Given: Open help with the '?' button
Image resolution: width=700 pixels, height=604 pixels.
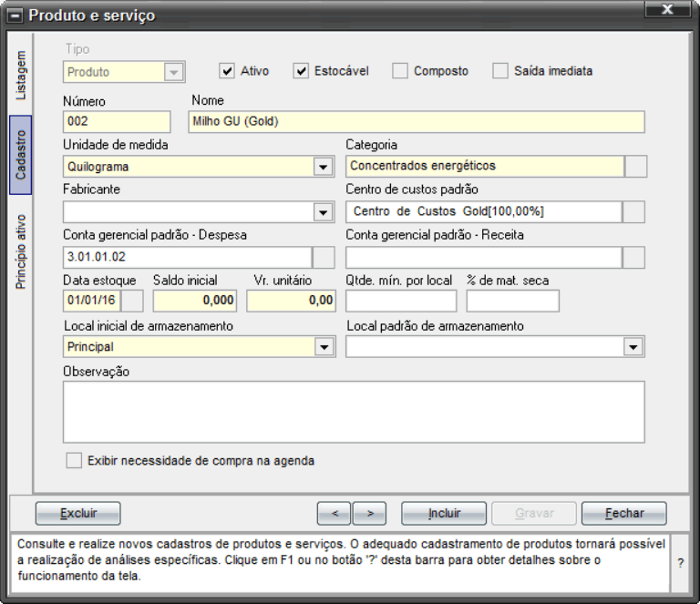Looking at the screenshot, I should [x=680, y=563].
